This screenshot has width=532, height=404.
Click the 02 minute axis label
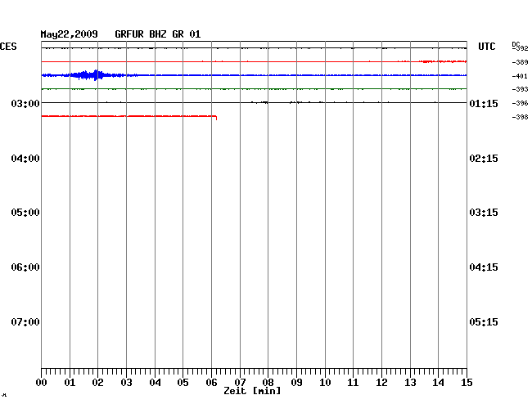pyautogui.click(x=97, y=383)
